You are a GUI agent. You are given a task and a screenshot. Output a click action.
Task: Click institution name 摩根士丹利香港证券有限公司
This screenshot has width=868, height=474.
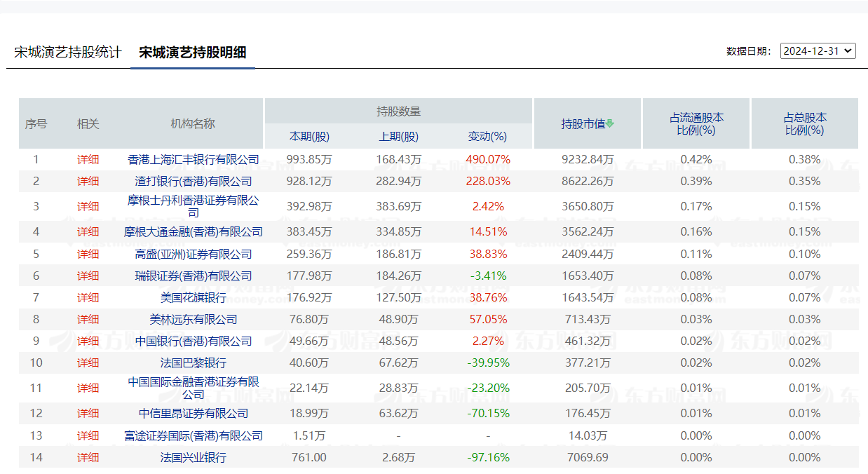tap(194, 206)
